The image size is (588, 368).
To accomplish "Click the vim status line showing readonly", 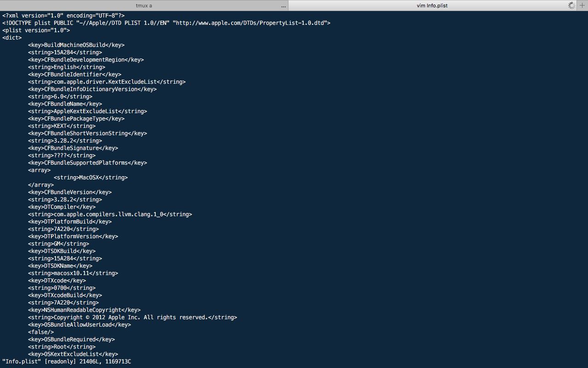I will pyautogui.click(x=67, y=362).
